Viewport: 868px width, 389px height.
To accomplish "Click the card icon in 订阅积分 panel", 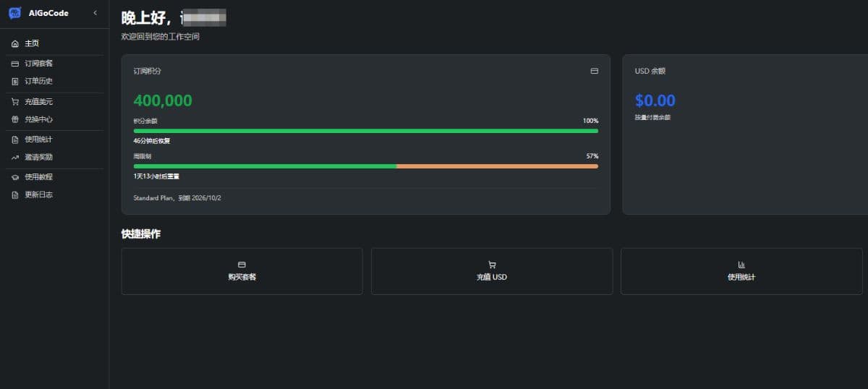I will point(595,72).
